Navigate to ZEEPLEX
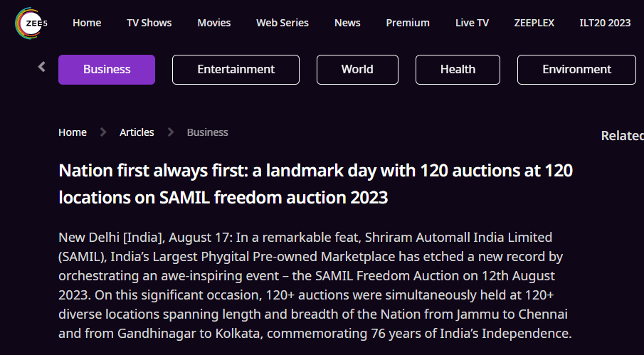The height and width of the screenshot is (355, 644). click(x=534, y=23)
